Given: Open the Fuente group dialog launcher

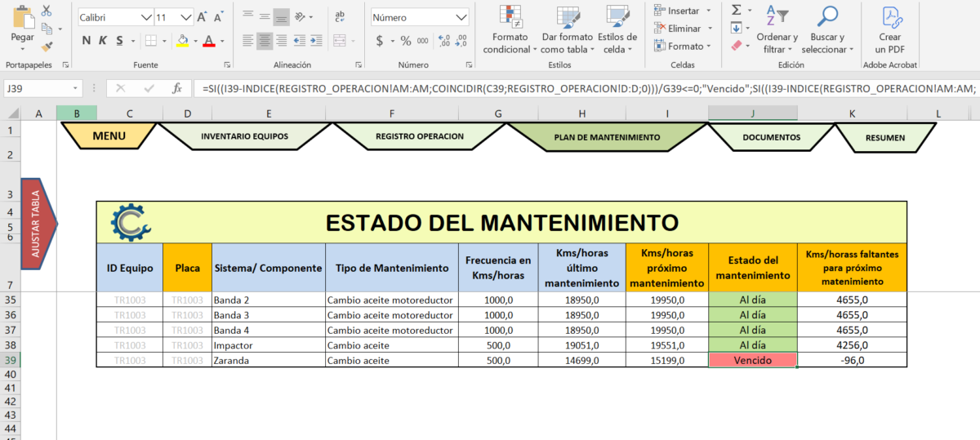Looking at the screenshot, I should (226, 64).
